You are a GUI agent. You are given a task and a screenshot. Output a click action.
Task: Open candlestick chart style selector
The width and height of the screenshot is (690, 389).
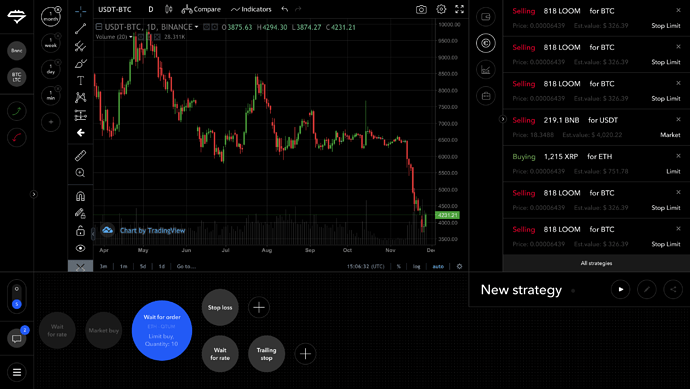point(169,9)
